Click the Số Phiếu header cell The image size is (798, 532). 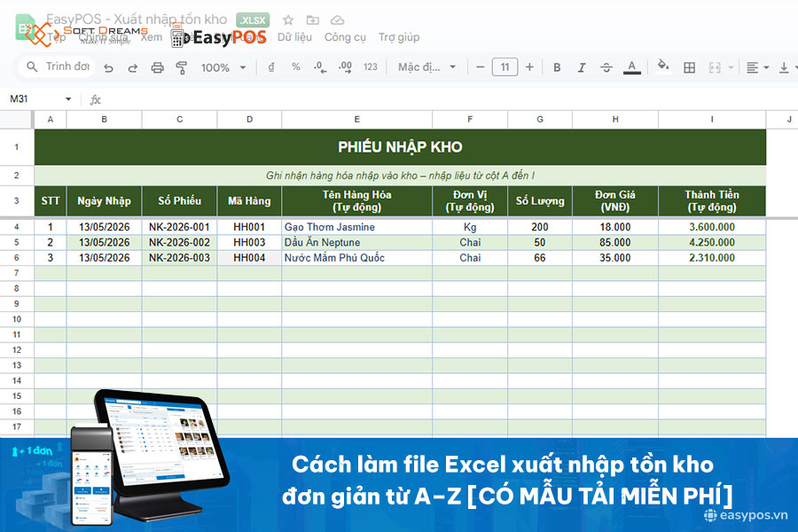click(x=179, y=201)
